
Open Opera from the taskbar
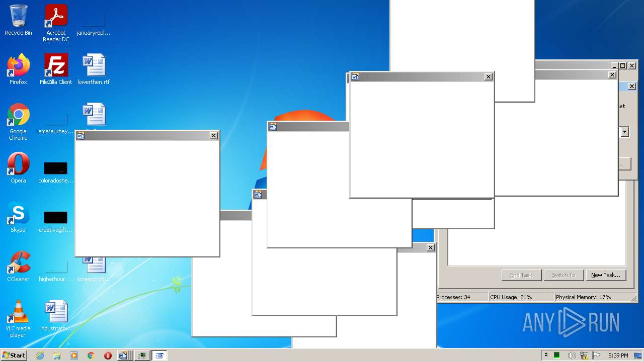[x=108, y=355]
